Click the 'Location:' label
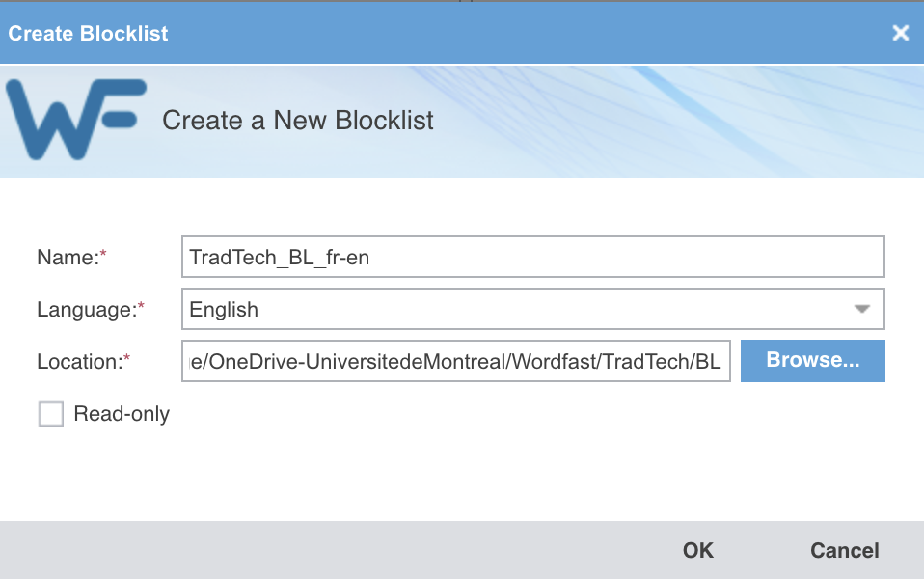The width and height of the screenshot is (924, 579). [83, 362]
